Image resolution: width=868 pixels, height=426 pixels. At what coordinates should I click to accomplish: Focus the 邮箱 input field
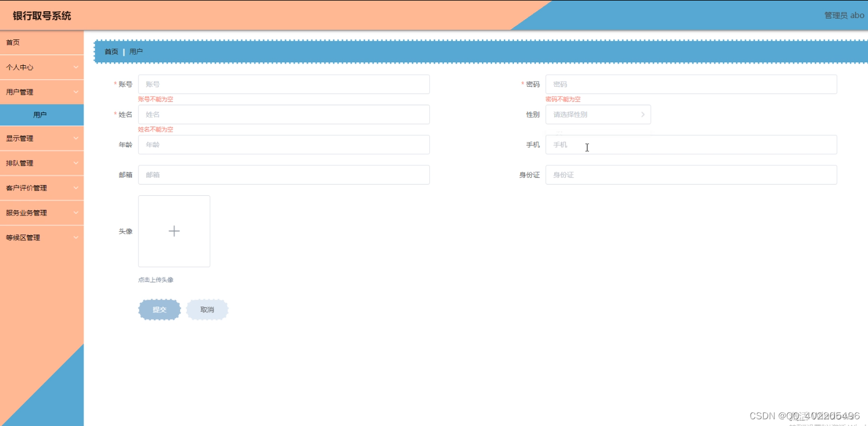click(284, 175)
